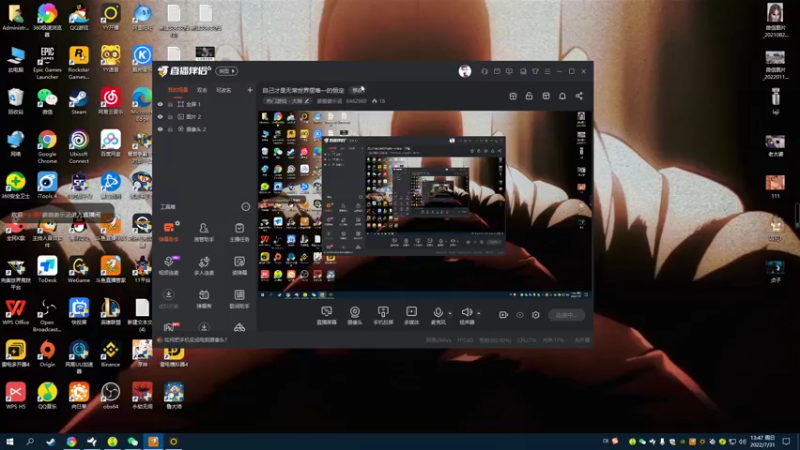Mute the microphone in the bottom bar
The width and height of the screenshot is (800, 450).
[x=438, y=313]
